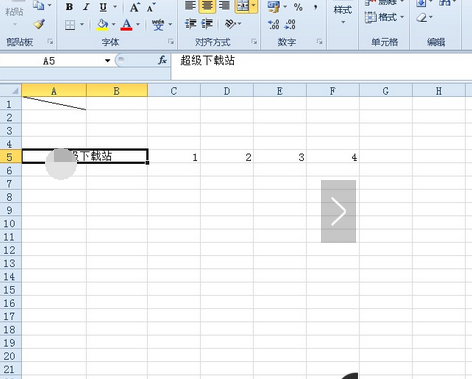Click the next image arrow overlay
Screen dimensions: 472x379
click(338, 211)
